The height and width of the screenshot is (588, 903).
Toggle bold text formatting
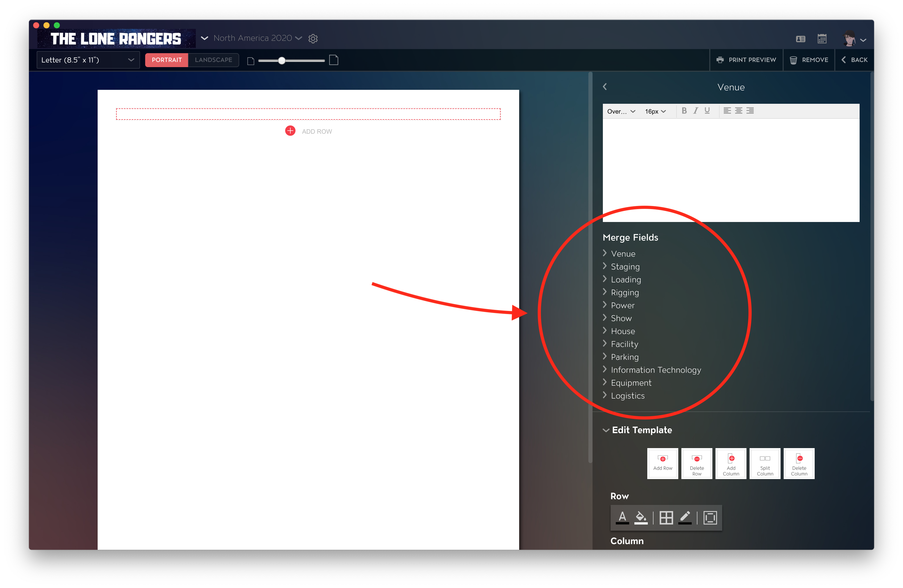coord(684,111)
